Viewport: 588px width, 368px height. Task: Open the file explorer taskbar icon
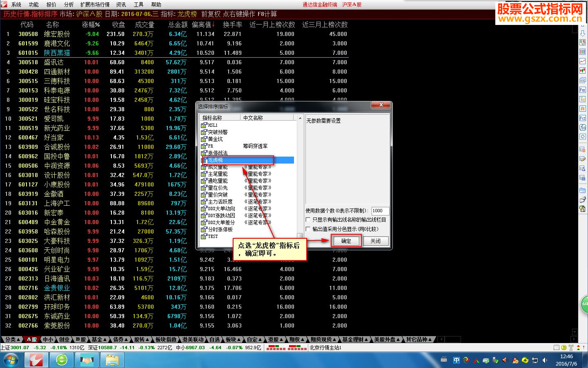(112, 360)
